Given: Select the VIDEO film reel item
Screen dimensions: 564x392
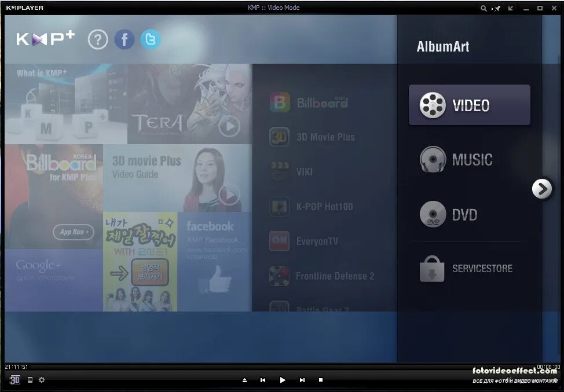Looking at the screenshot, I should pyautogui.click(x=470, y=105).
